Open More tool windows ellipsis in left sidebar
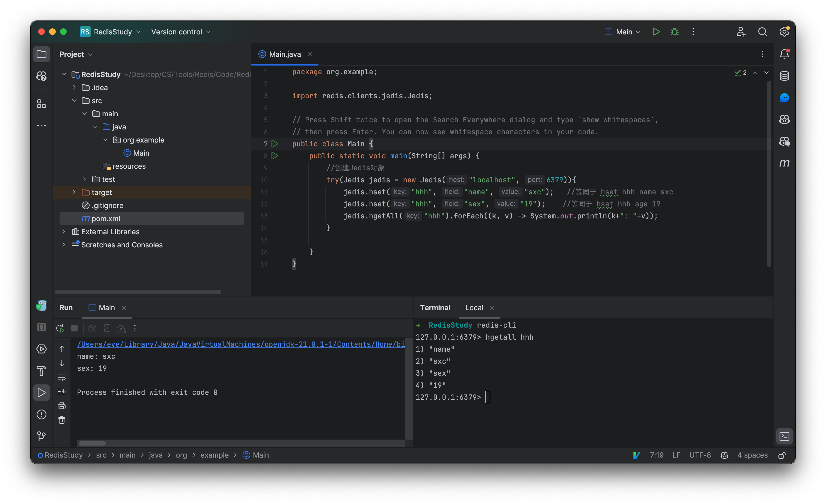The width and height of the screenshot is (826, 504). click(41, 126)
